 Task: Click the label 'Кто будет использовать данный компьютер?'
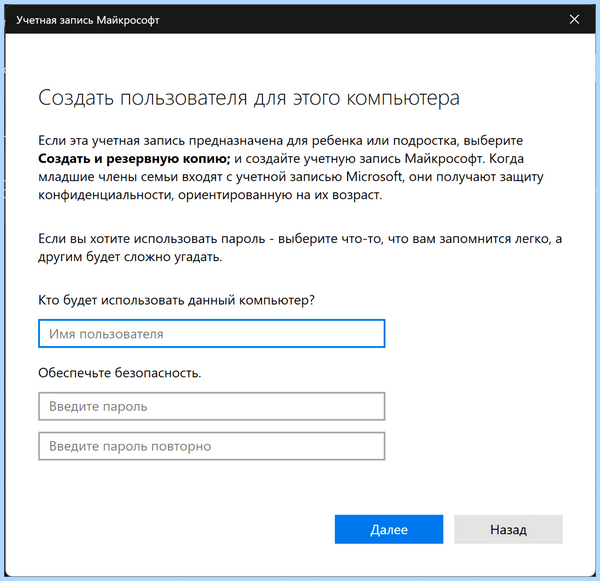pos(176,300)
